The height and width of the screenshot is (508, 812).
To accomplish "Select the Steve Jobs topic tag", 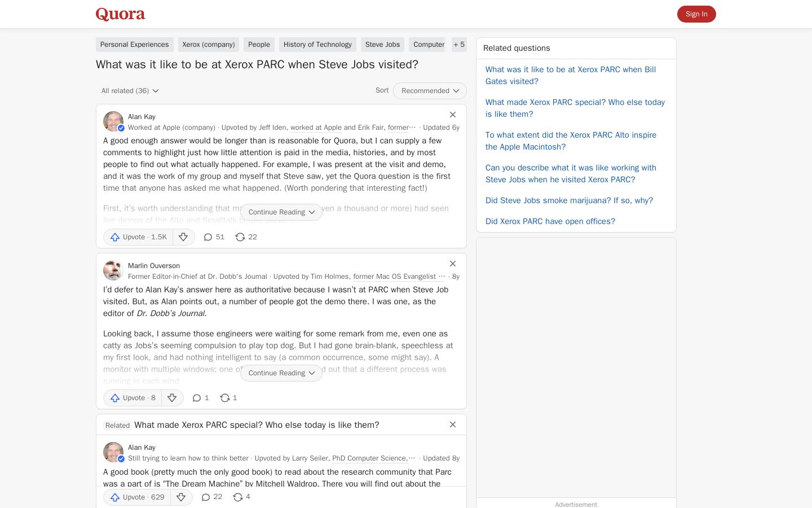I will [383, 45].
